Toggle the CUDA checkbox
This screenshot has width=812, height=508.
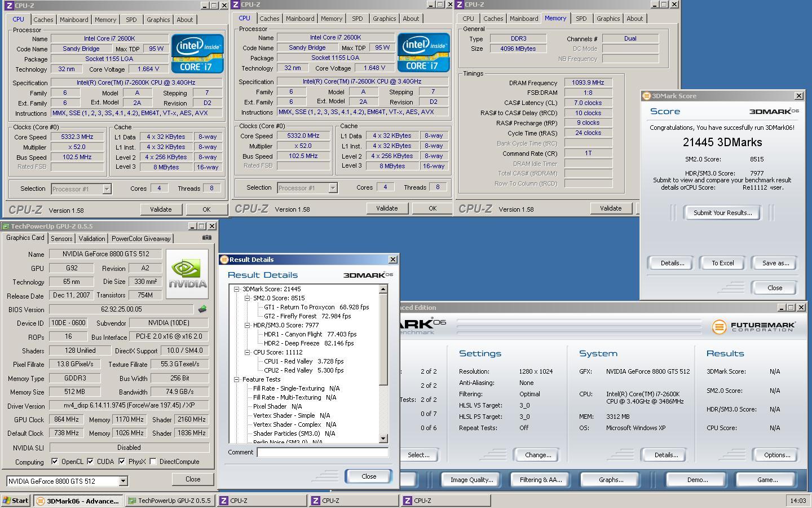pos(90,461)
